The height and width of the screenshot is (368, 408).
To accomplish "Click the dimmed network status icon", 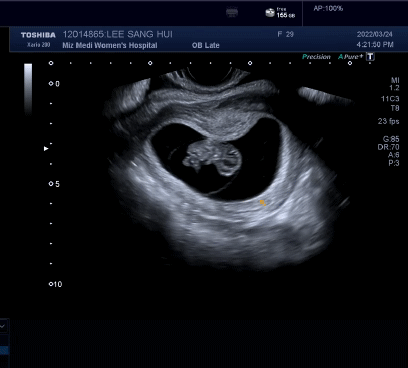I will tap(232, 13).
